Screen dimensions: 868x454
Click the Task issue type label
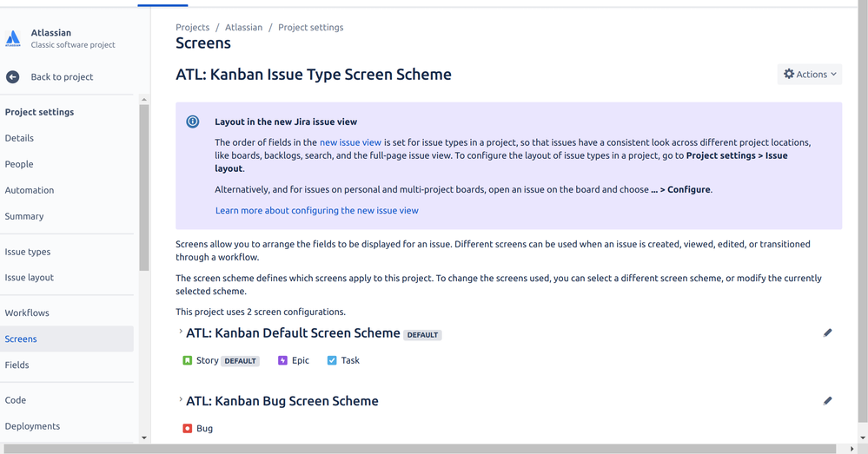[350, 360]
